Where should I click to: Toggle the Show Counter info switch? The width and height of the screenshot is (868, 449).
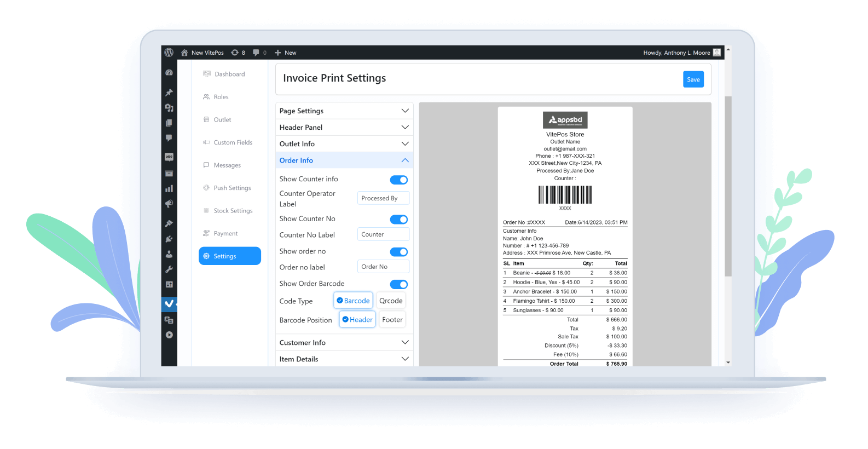tap(399, 180)
